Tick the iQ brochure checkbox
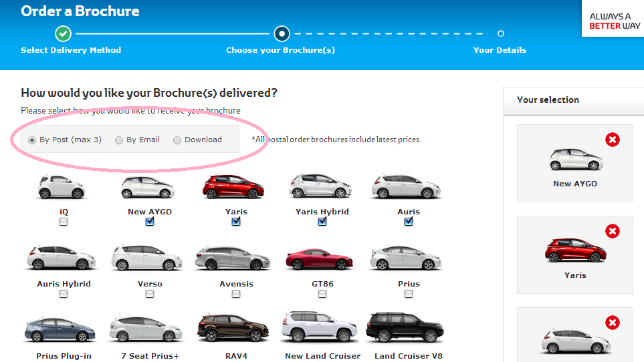 click(64, 222)
